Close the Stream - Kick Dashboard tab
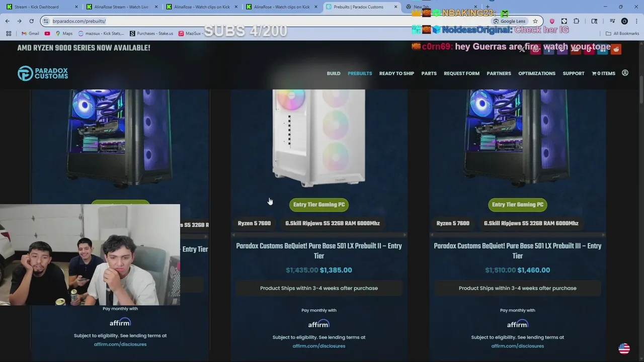Image resolution: width=644 pixels, height=362 pixels. tap(76, 7)
